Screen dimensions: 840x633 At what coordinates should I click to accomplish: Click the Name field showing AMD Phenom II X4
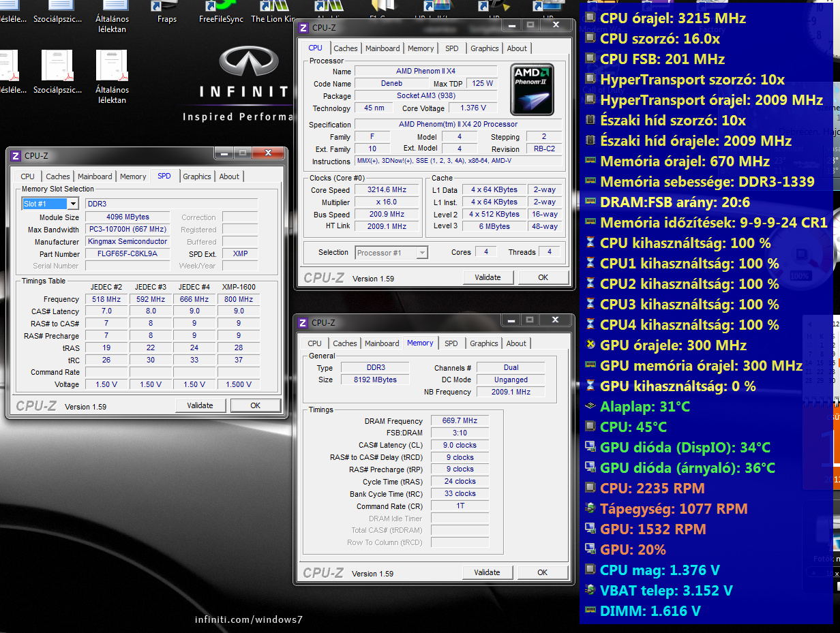[x=427, y=72]
